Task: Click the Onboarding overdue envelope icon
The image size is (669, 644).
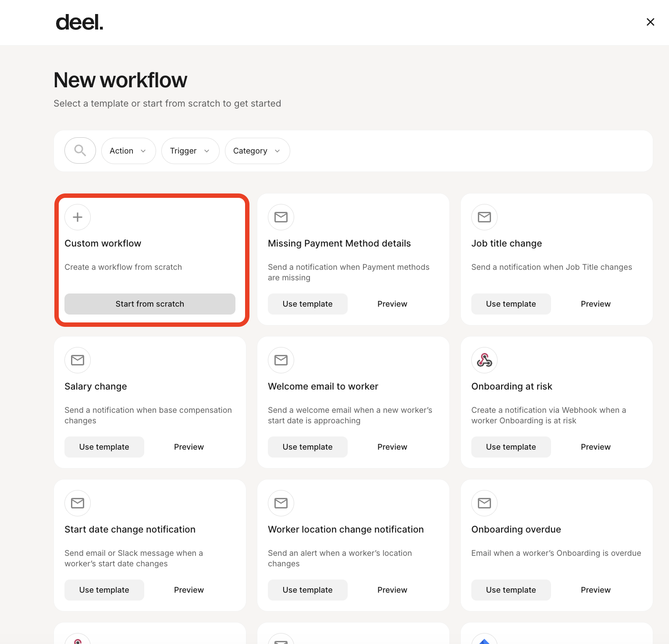Action: (x=484, y=503)
